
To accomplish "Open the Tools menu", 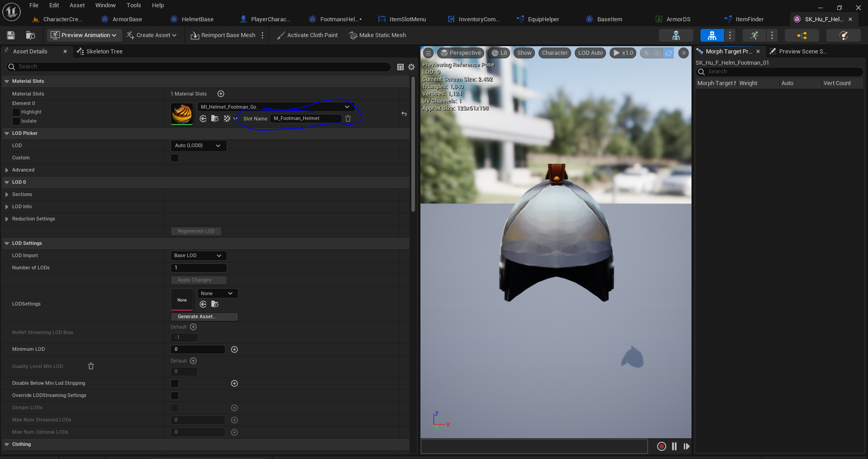I will coord(134,5).
